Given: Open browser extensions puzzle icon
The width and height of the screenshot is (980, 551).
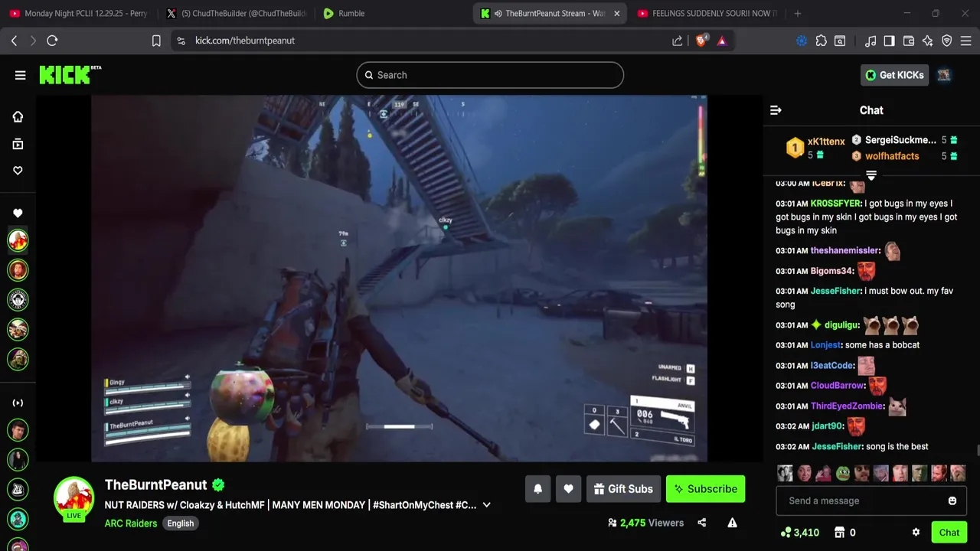Looking at the screenshot, I should click(821, 41).
